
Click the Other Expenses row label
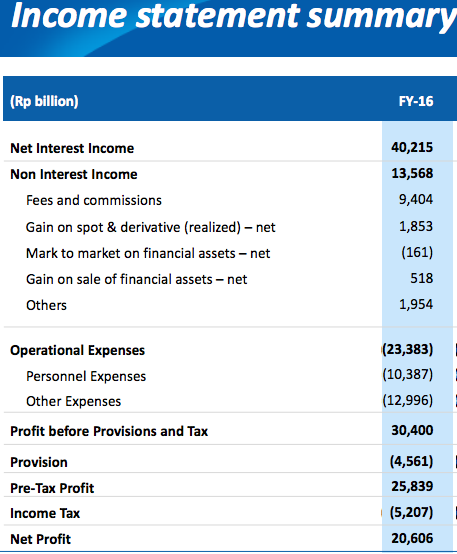coord(74,401)
